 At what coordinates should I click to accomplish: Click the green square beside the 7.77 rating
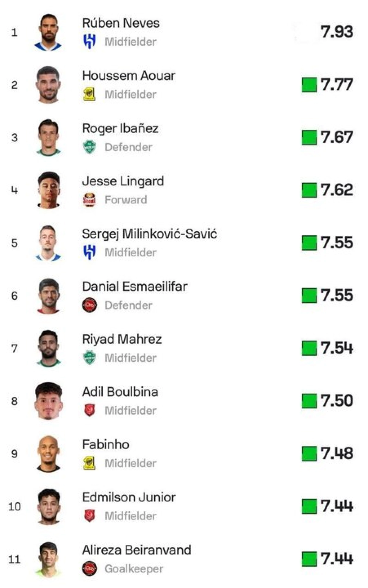point(309,85)
